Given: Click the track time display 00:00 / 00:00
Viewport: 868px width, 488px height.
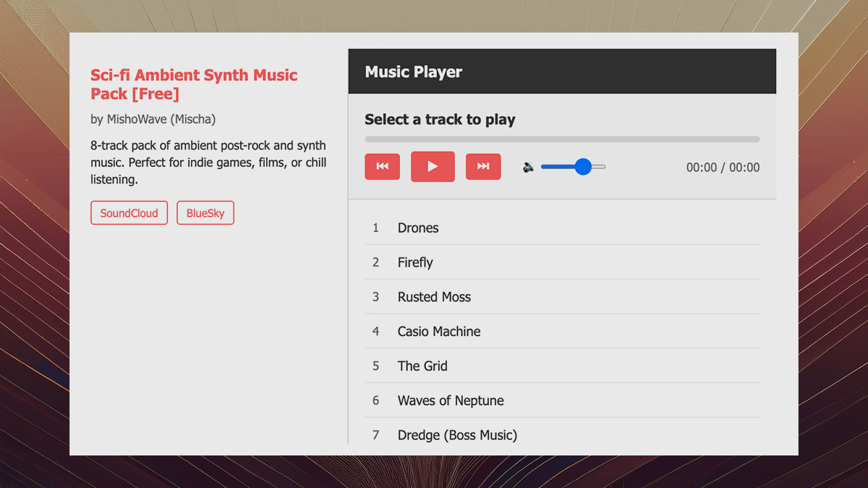Looking at the screenshot, I should (723, 168).
